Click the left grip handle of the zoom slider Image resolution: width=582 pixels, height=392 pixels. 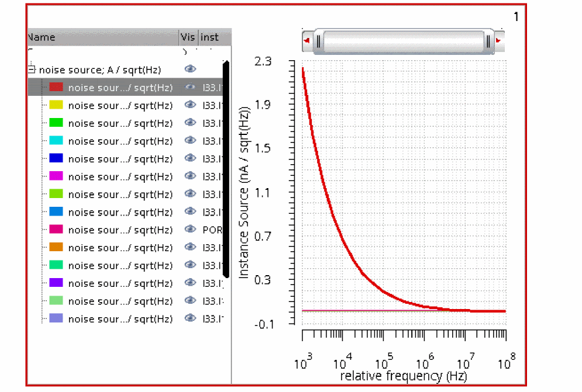318,41
